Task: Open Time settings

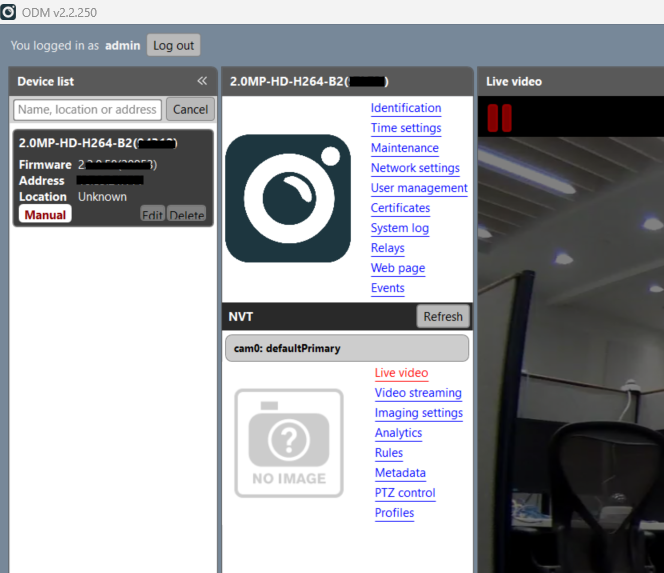Action: [406, 128]
